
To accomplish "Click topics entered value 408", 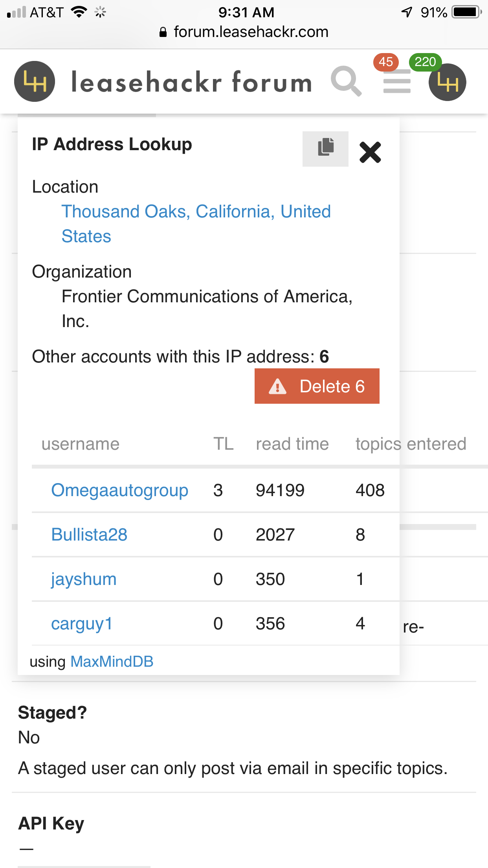I will point(370,490).
